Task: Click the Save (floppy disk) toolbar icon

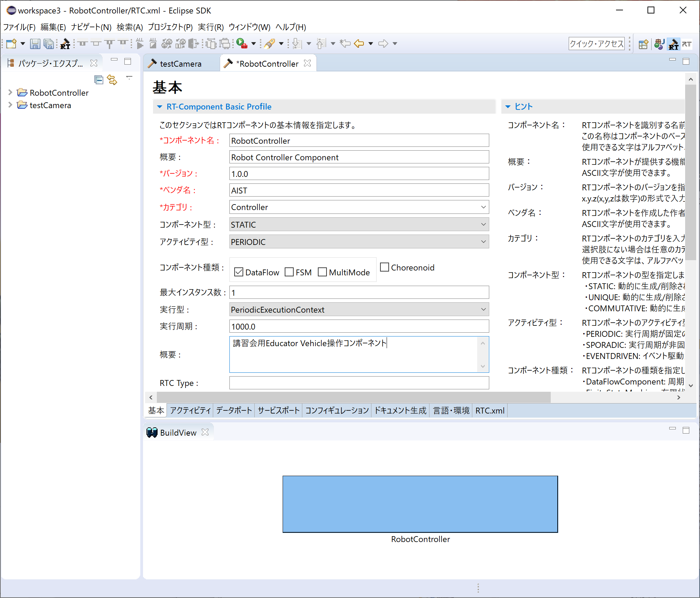Action: click(35, 44)
